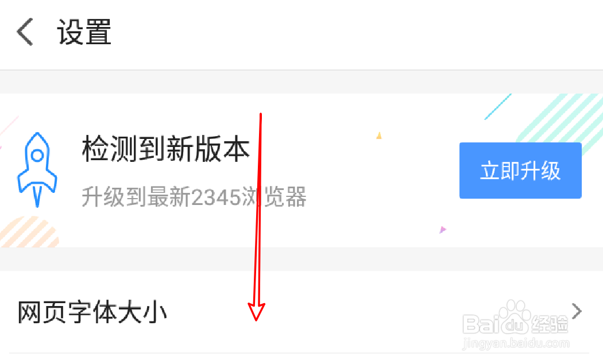Click the pink line at banner's left edge
Screen dimensions: 603x364
coord(9,126)
